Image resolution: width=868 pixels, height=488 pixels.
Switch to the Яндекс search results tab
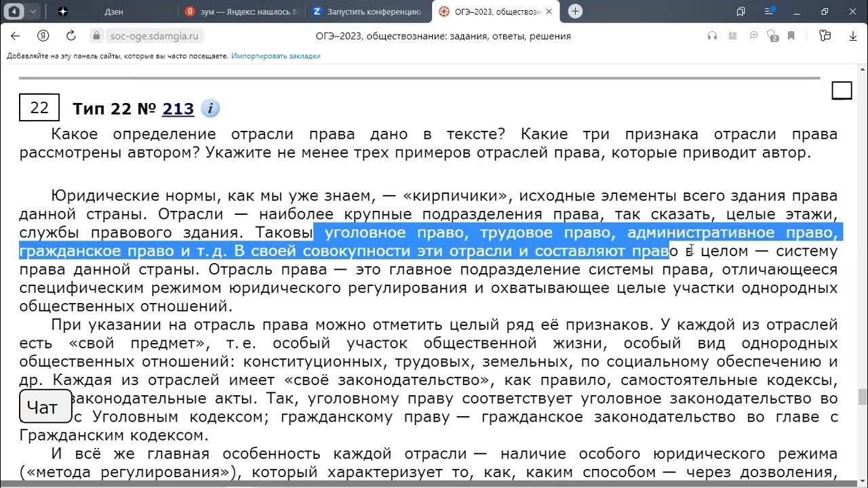point(241,12)
